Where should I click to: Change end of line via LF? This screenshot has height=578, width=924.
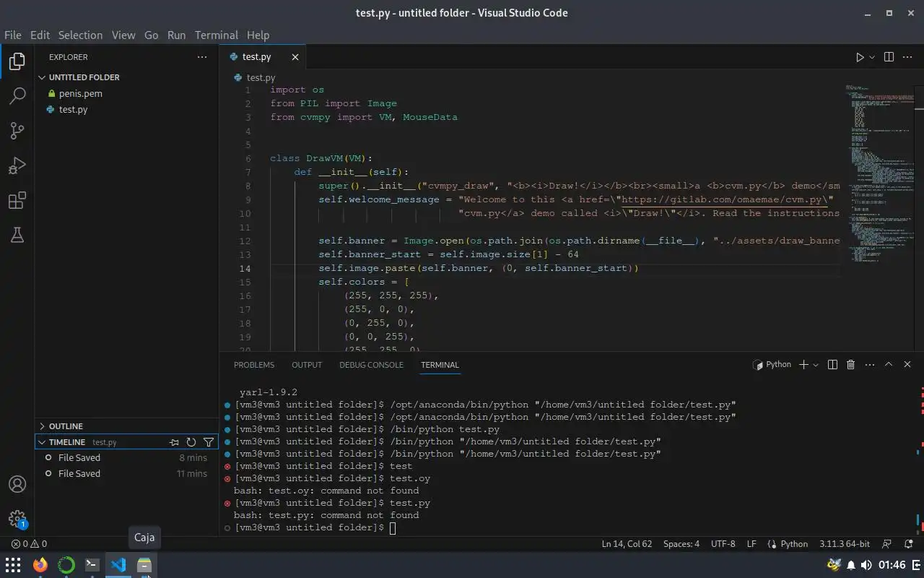(x=751, y=544)
